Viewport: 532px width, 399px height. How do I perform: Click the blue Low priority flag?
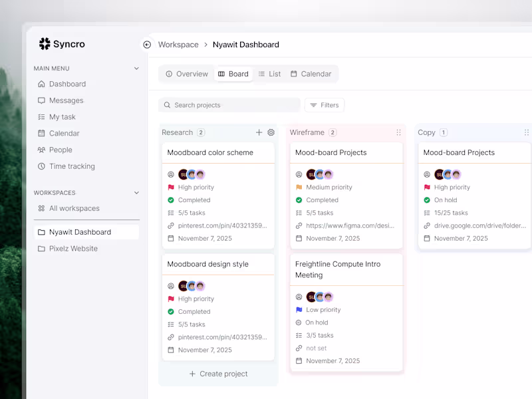point(299,310)
